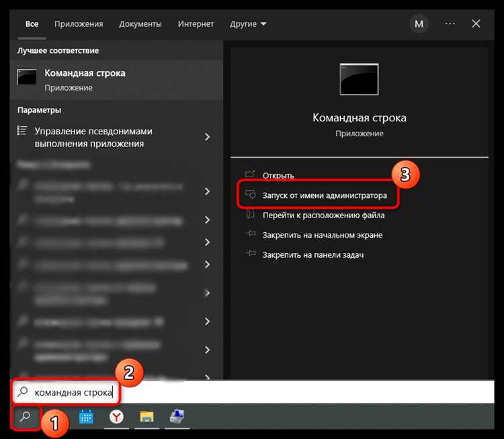The height and width of the screenshot is (439, 504).
Task: Launch the Calendar app from taskbar
Action: [x=86, y=417]
